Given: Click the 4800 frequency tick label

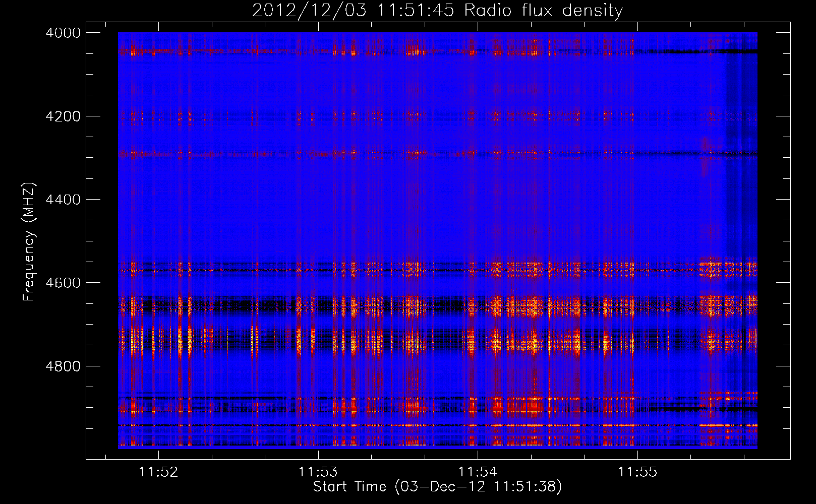Looking at the screenshot, I should point(63,366).
